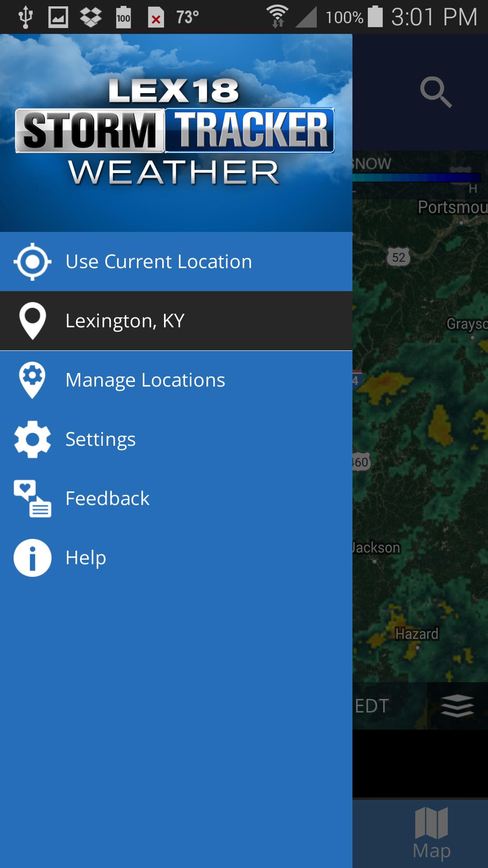The height and width of the screenshot is (868, 488).
Task: Click the snow intensity color legend bar
Action: (x=417, y=177)
